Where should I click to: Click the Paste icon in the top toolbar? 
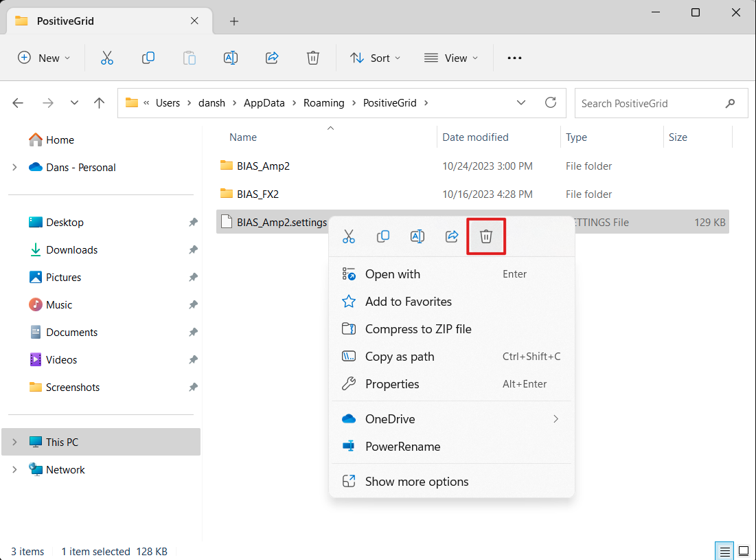tap(190, 58)
